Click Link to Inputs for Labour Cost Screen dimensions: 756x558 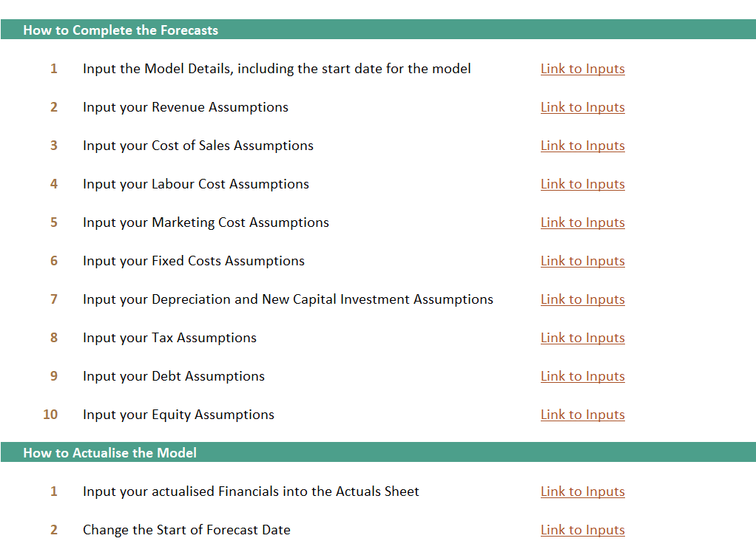tap(582, 185)
